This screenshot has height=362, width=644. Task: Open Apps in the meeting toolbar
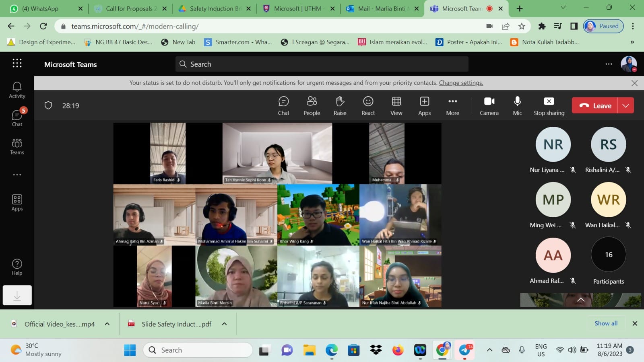pos(424,106)
